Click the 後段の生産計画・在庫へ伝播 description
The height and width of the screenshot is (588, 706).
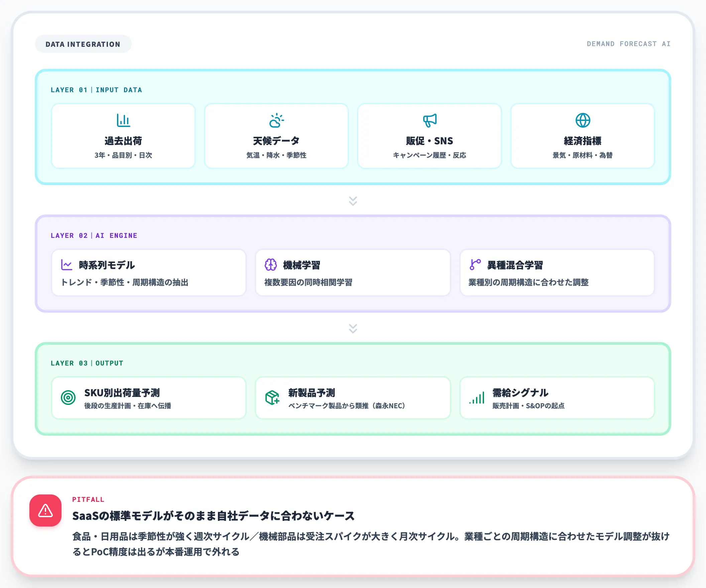point(128,406)
